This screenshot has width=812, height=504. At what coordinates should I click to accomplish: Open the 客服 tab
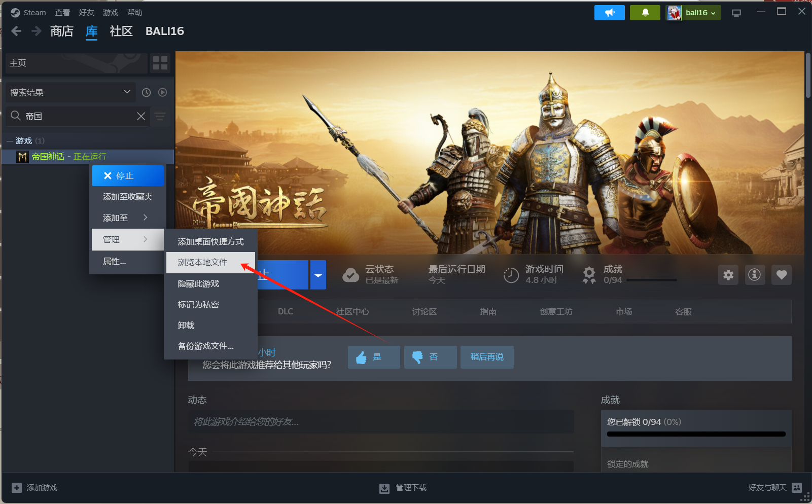[x=684, y=311]
